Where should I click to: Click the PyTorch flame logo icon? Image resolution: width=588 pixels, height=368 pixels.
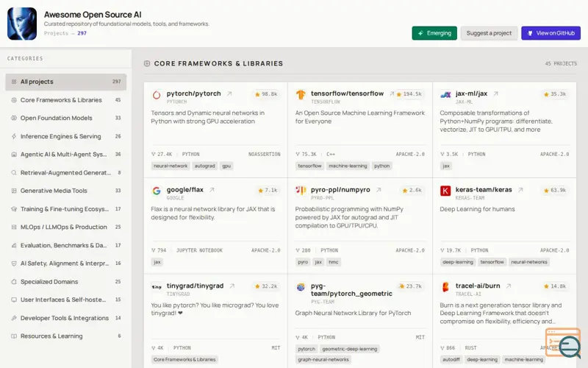157,95
